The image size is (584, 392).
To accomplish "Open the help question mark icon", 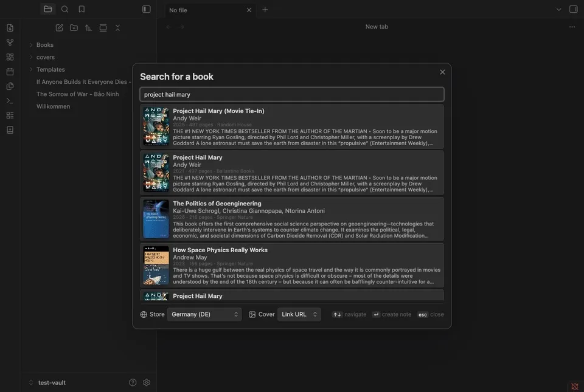I will point(133,382).
